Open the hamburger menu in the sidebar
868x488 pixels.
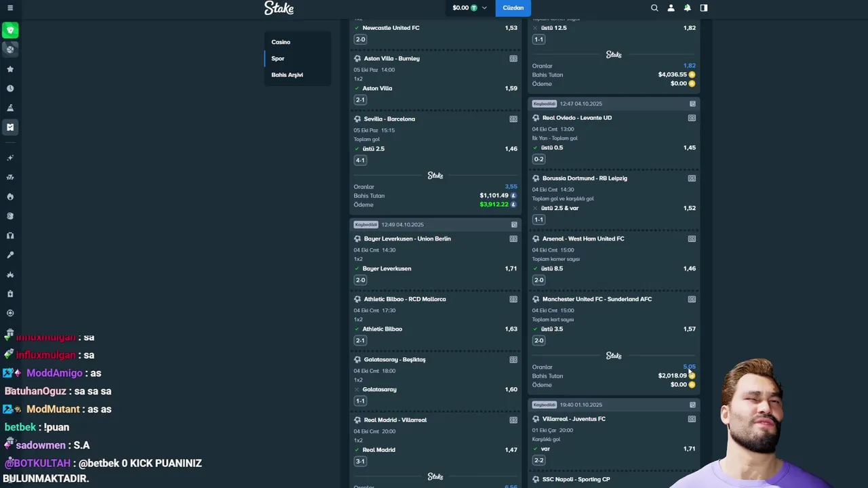[x=9, y=8]
